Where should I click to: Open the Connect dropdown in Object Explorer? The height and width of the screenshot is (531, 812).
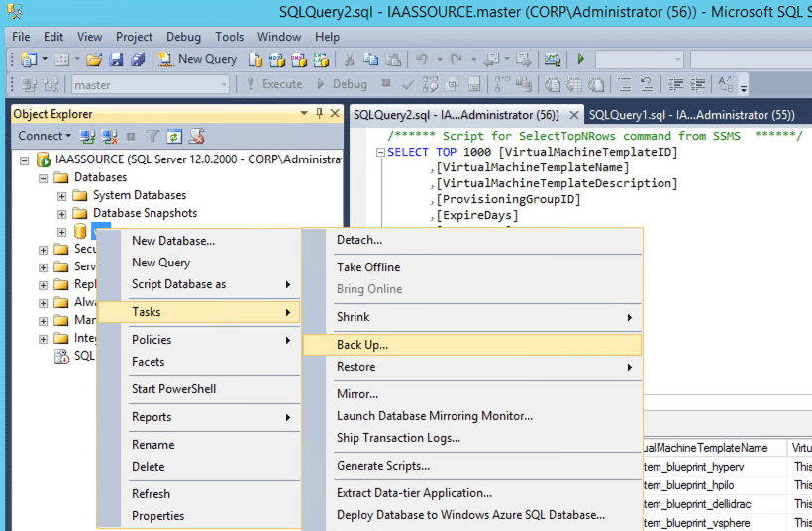coord(45,136)
